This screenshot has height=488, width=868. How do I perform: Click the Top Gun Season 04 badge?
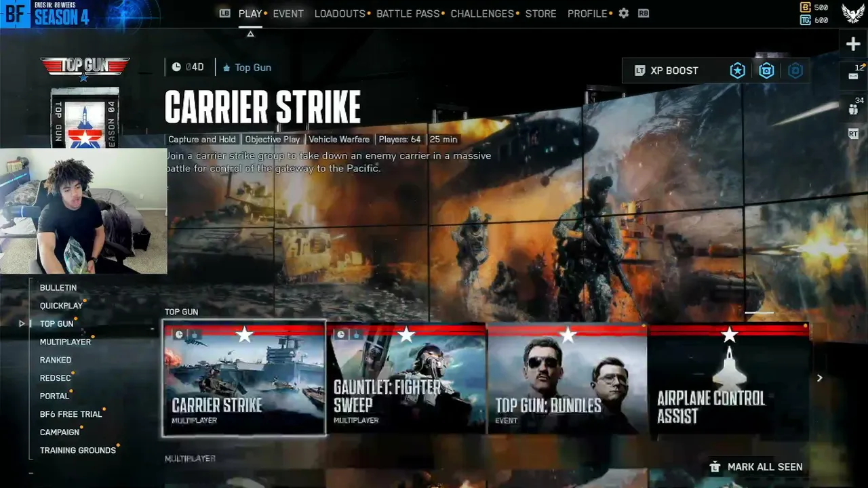(85, 119)
